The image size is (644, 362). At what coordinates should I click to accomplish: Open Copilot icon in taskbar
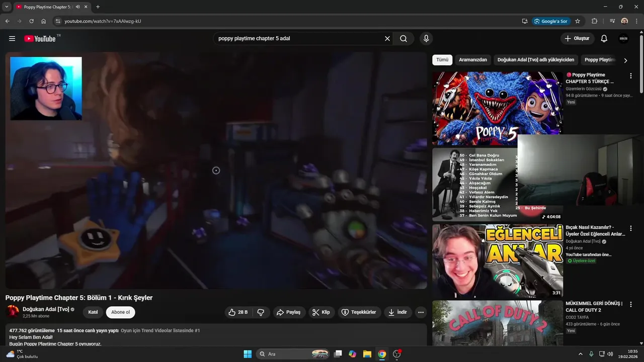click(x=353, y=354)
